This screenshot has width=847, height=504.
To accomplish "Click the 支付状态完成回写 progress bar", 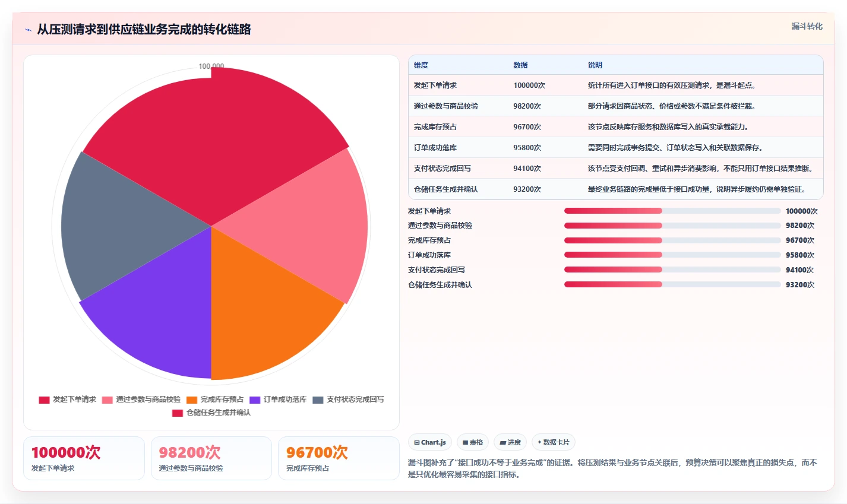I will coord(672,270).
